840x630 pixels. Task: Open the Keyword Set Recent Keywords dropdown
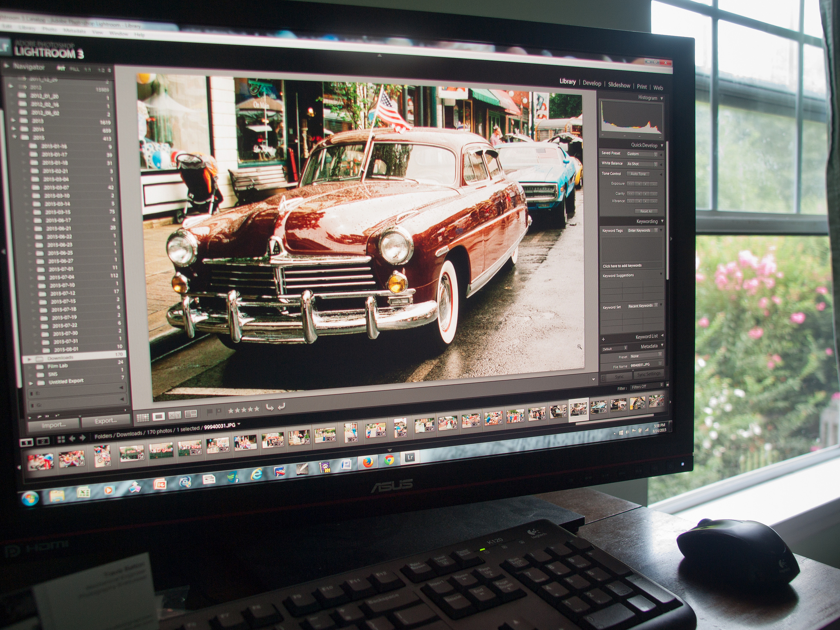643,306
